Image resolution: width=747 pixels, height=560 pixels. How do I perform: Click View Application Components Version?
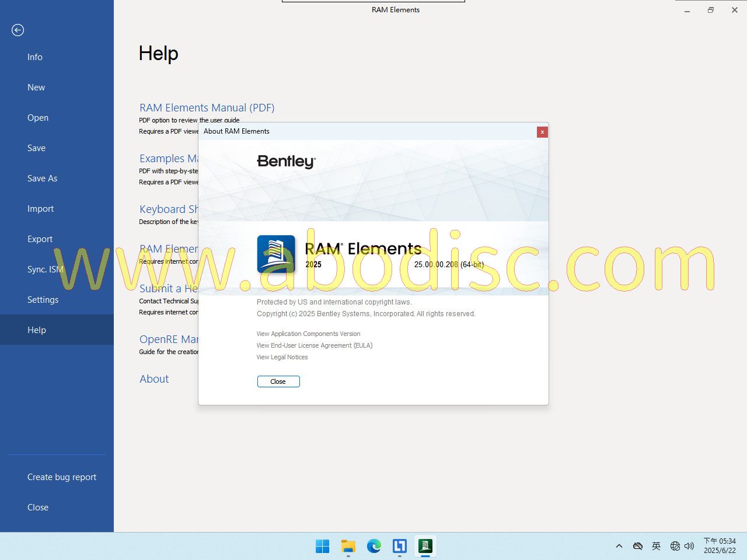pos(308,334)
